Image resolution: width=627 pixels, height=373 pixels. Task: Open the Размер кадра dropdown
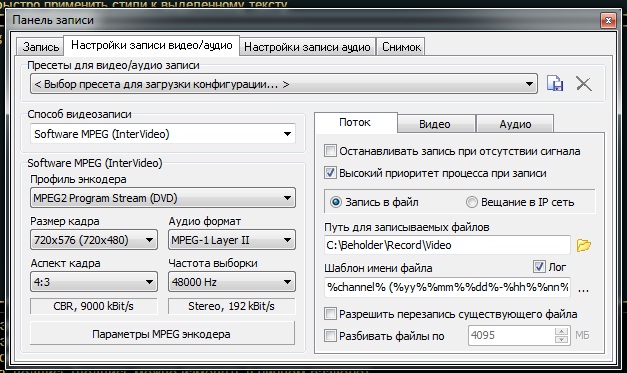(94, 240)
